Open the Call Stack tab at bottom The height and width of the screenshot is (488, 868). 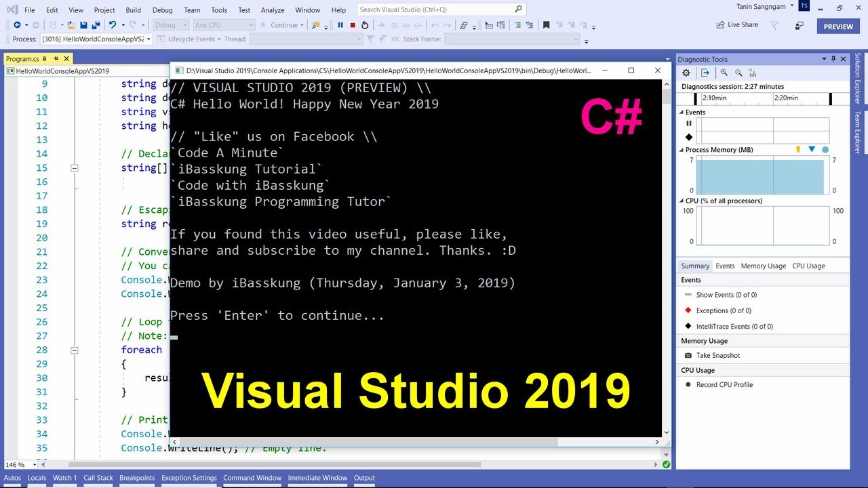(98, 478)
